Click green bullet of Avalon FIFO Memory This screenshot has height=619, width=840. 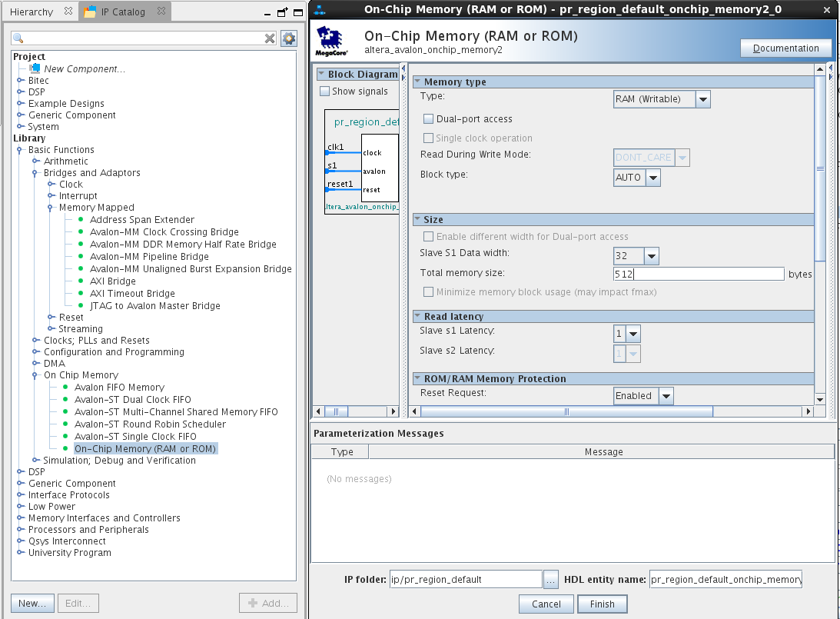65,387
